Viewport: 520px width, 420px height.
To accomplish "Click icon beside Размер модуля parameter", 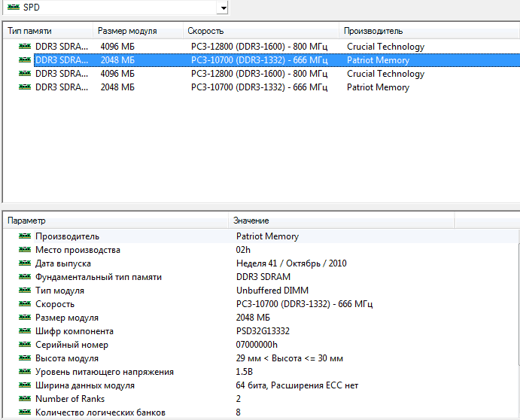I will [25, 318].
